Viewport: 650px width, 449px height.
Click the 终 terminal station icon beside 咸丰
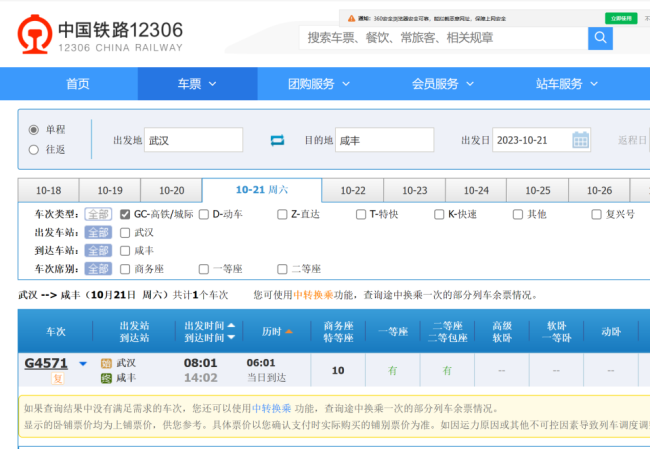107,378
